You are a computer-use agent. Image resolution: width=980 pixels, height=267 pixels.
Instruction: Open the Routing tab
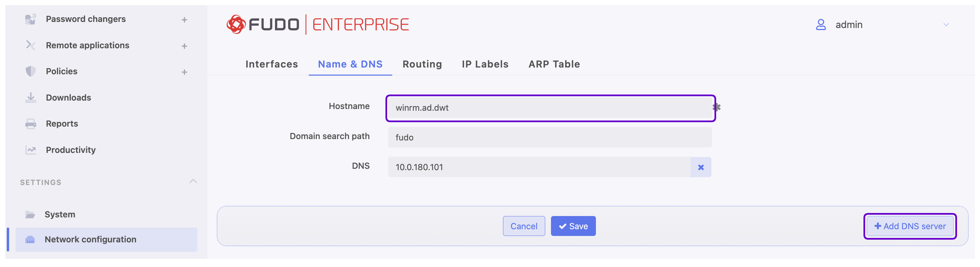click(422, 64)
